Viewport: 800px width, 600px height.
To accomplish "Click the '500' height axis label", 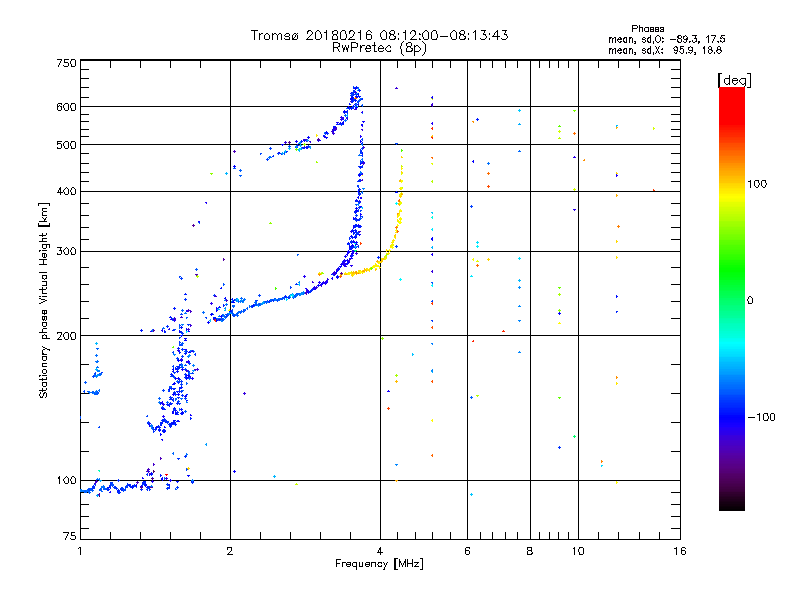I will pos(66,145).
